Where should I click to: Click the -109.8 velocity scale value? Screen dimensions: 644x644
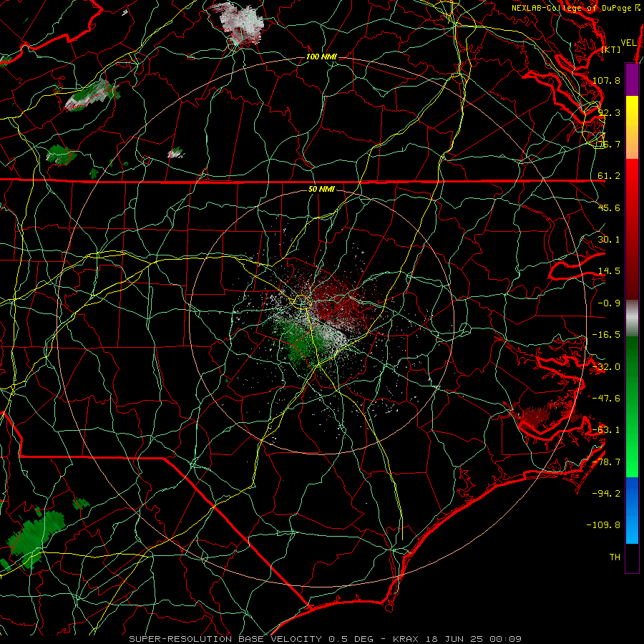(x=603, y=525)
